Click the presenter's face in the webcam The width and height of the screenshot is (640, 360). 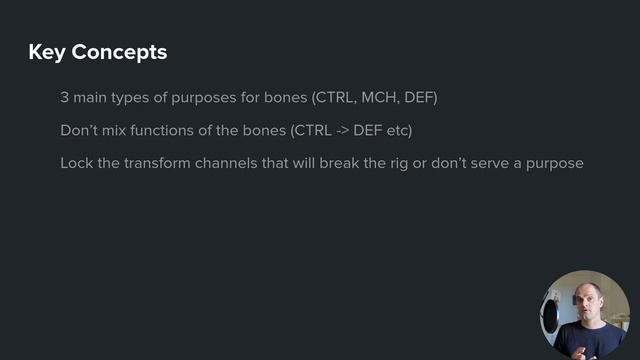click(588, 302)
